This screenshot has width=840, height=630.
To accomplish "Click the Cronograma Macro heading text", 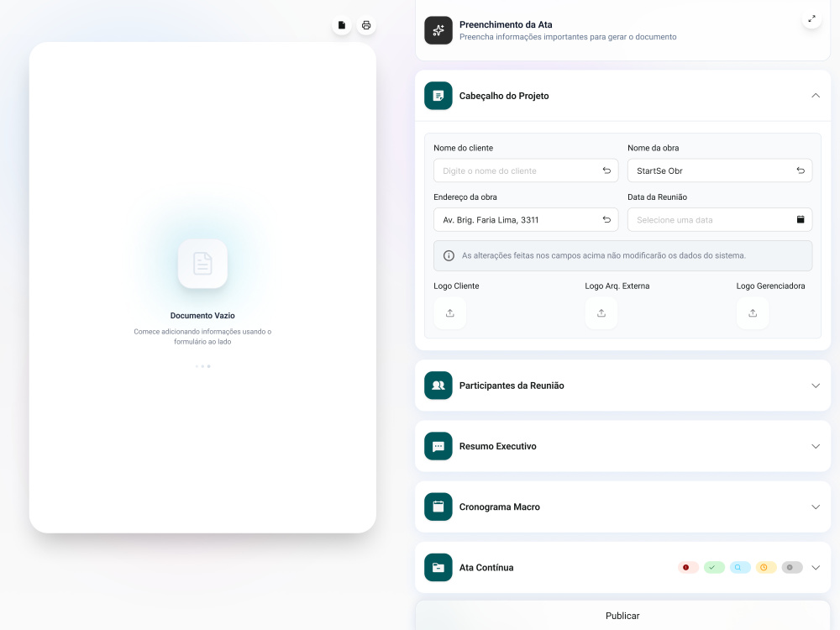I will coord(499,507).
